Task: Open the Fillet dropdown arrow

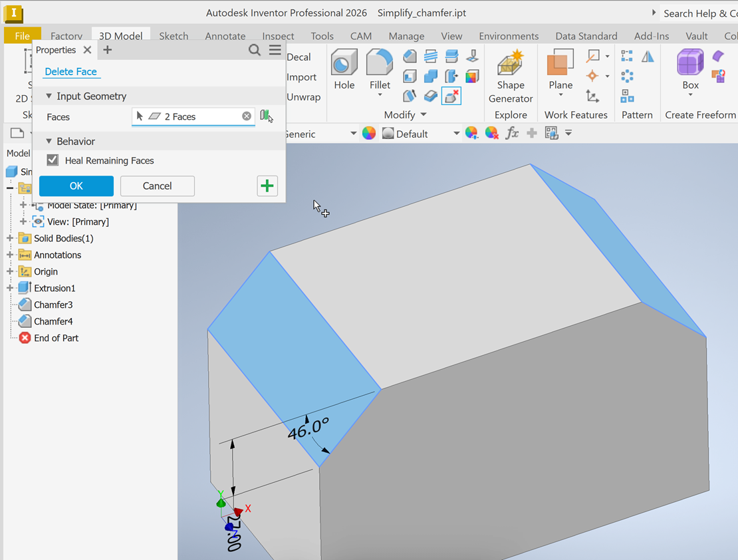Action: pos(380,95)
